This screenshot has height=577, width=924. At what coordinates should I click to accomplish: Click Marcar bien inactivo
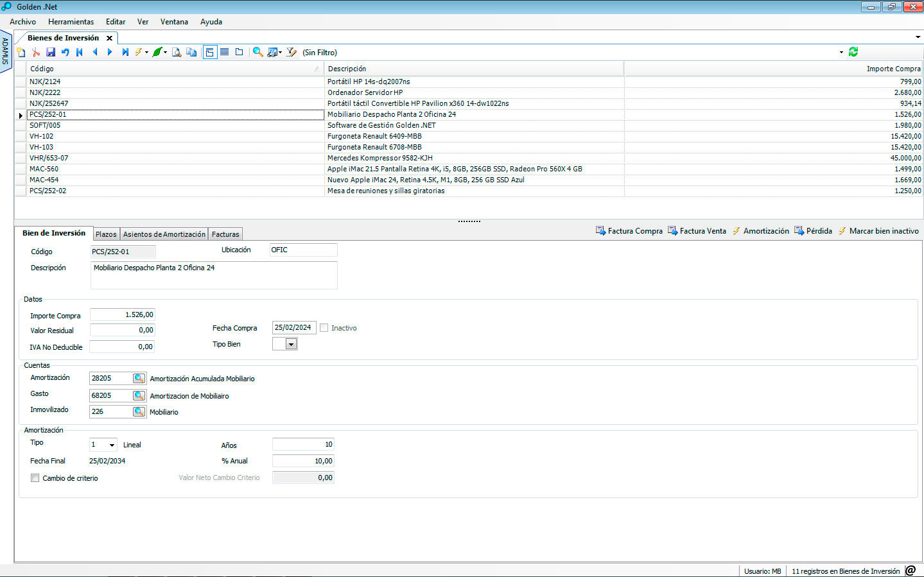coord(878,231)
